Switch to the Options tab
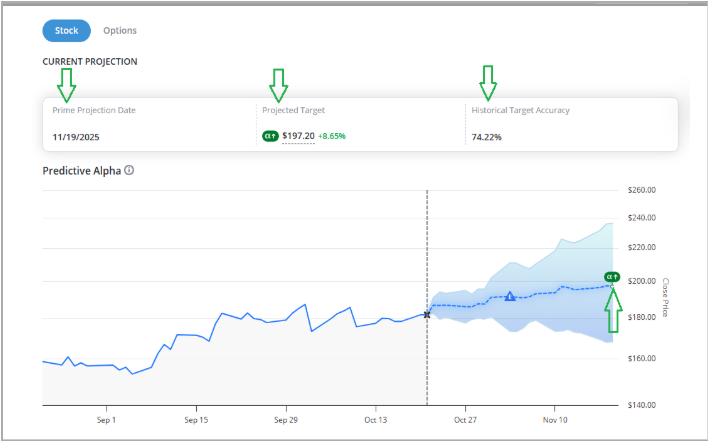This screenshot has height=441, width=708. pyautogui.click(x=120, y=31)
